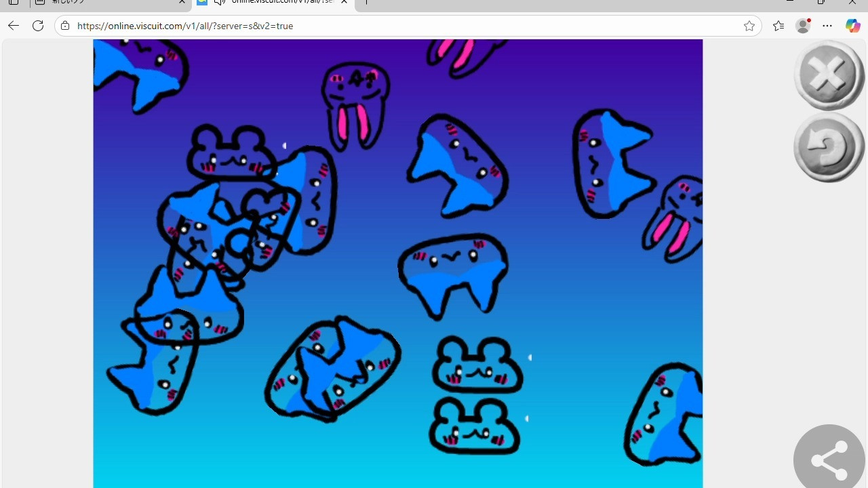Open the Copilot sidebar icon

coord(852,26)
